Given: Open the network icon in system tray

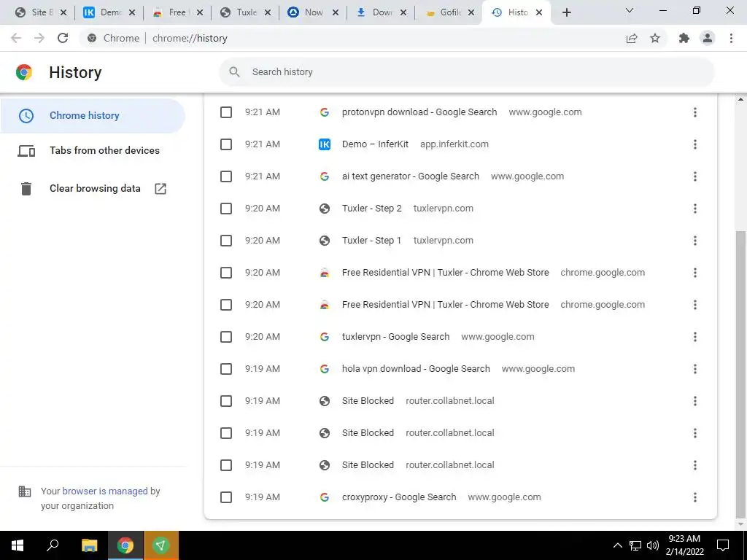Looking at the screenshot, I should pos(635,545).
